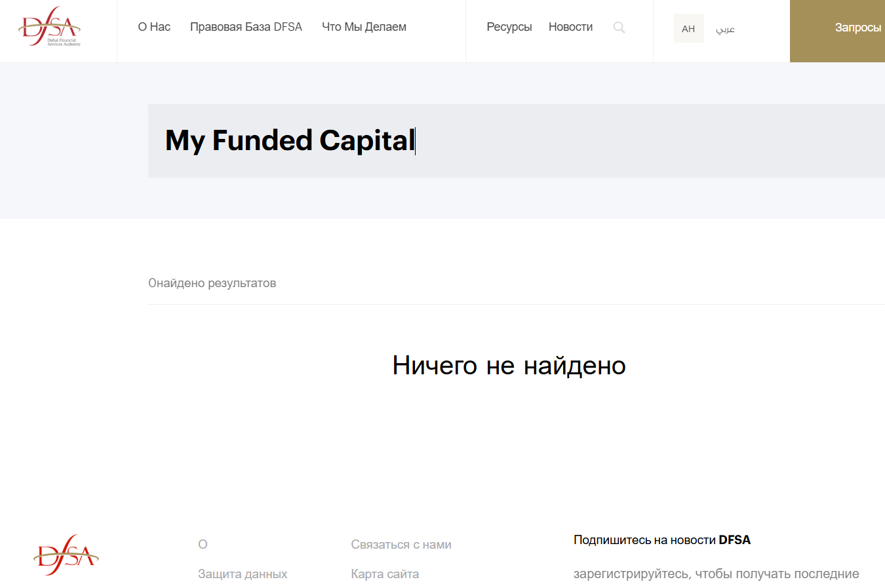Image resolution: width=885 pixels, height=588 pixels.
Task: Switch to the Arabic عربي language
Action: click(x=725, y=29)
